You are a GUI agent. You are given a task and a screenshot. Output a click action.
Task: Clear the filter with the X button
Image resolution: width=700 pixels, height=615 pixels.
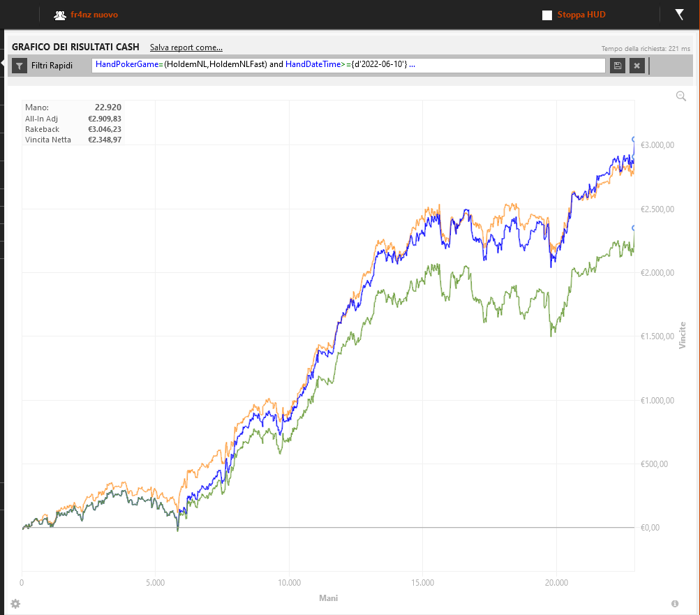coord(637,66)
